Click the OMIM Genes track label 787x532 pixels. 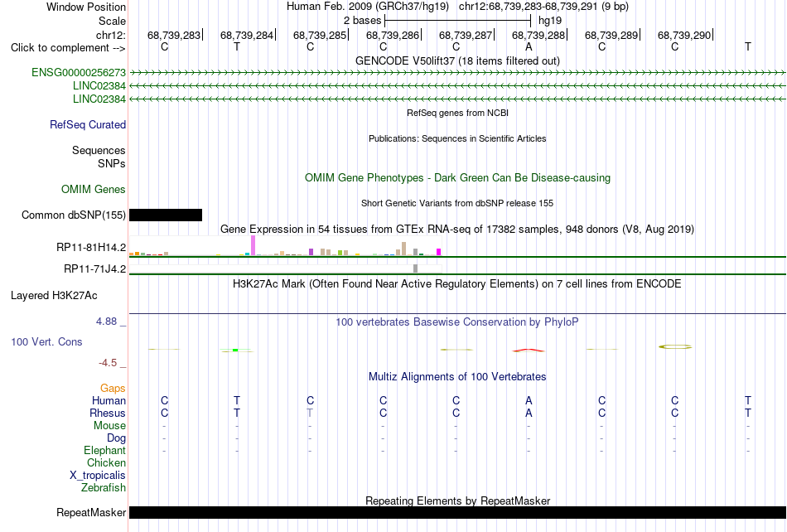tap(94, 189)
